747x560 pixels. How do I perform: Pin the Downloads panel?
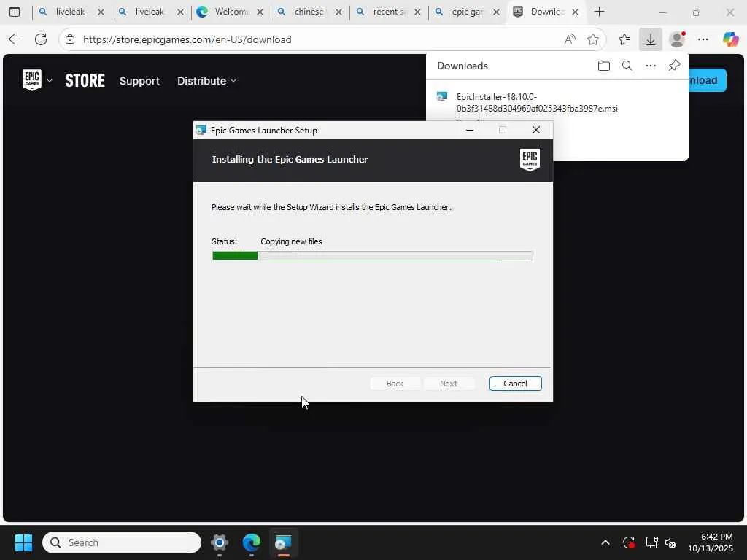point(674,65)
